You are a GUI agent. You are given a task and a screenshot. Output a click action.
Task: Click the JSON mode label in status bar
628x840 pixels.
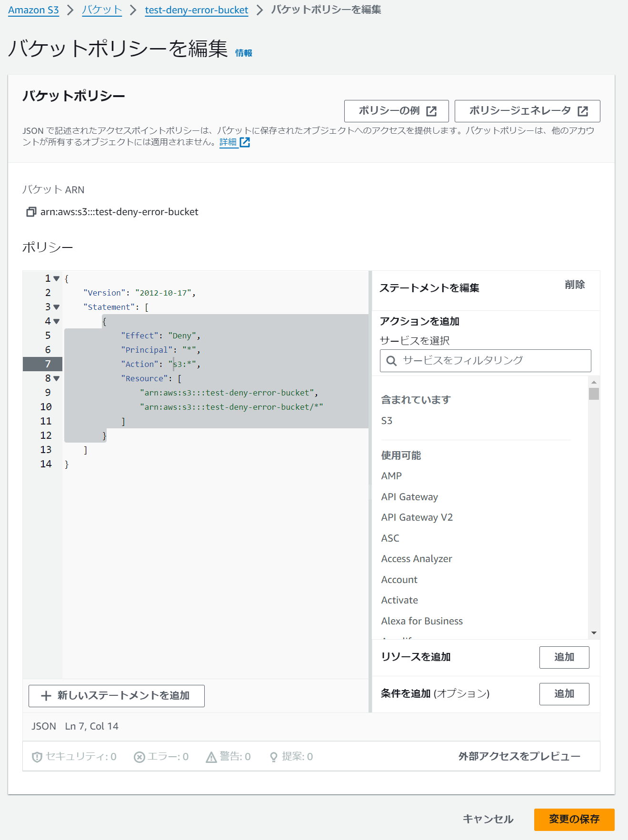44,726
